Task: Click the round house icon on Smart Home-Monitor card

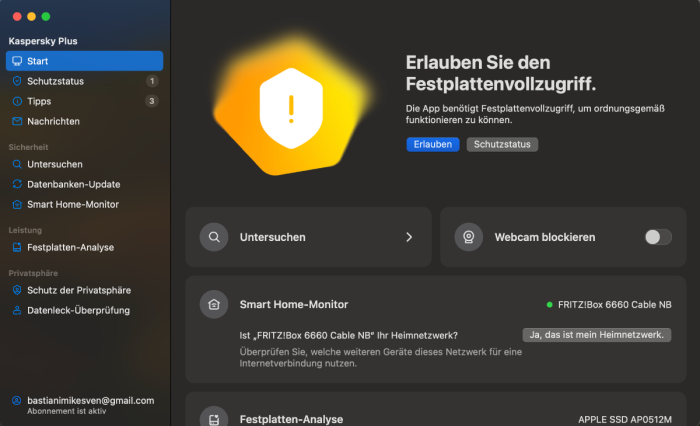Action: [x=214, y=305]
